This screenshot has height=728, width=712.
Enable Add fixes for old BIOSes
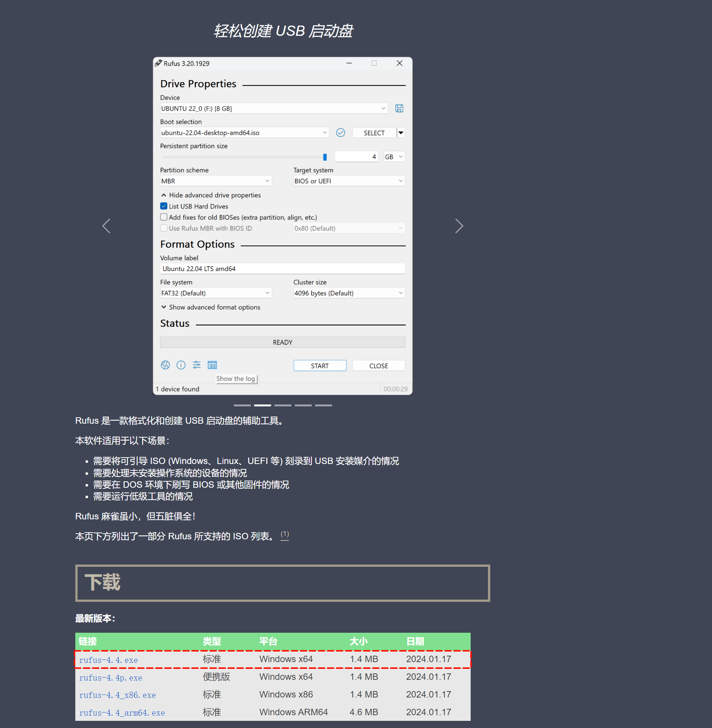point(164,217)
